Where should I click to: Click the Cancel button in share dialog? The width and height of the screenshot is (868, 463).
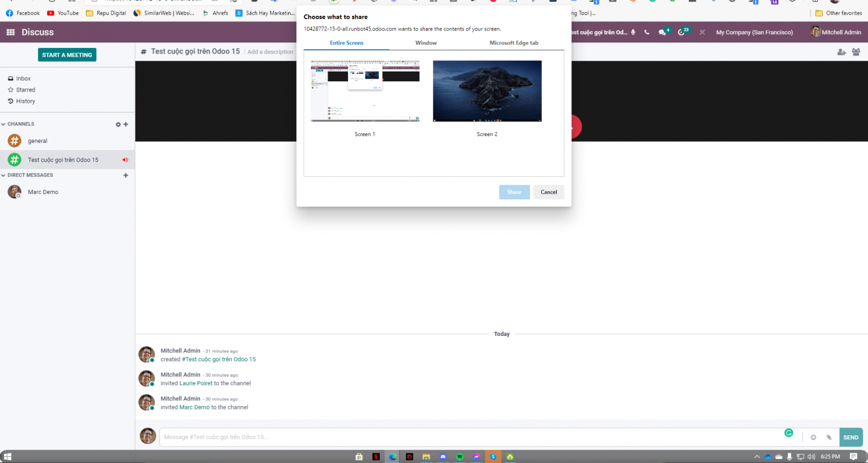pos(548,192)
